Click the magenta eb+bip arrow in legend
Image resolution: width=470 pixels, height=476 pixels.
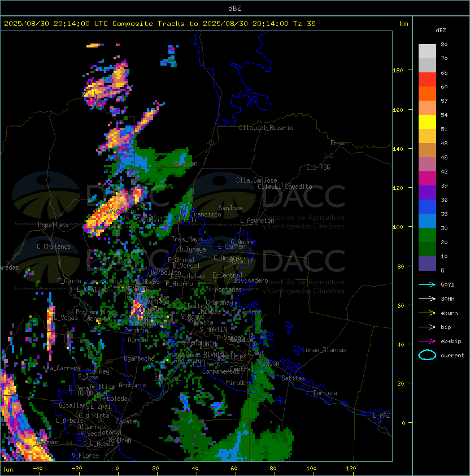(427, 341)
